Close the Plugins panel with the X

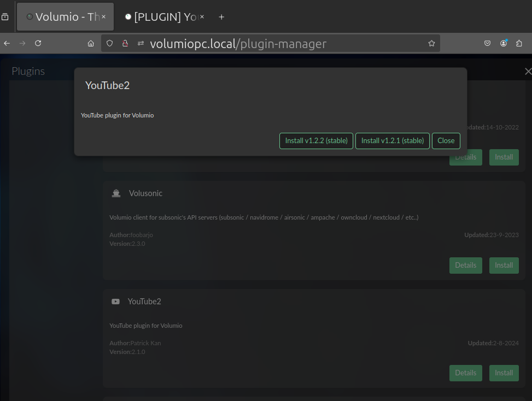click(528, 71)
